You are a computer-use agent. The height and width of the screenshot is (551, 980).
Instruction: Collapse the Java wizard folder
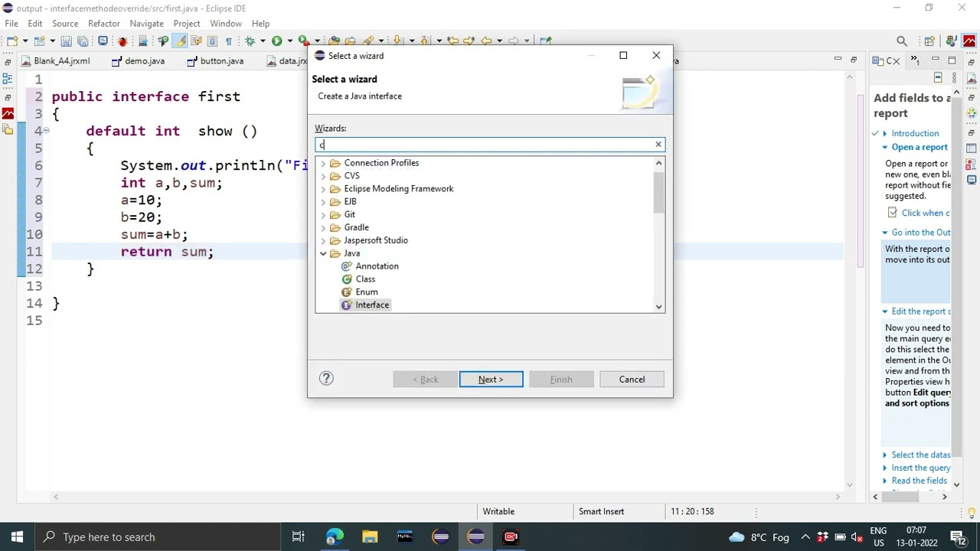coord(323,253)
